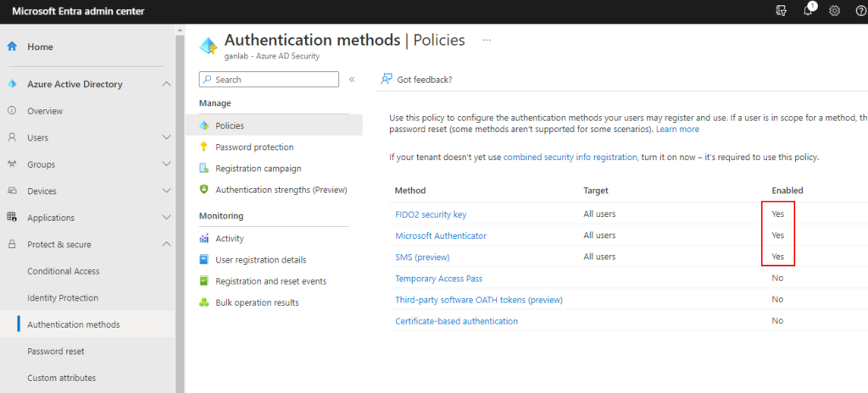868x393 pixels.
Task: Expand the Applications section chevron
Action: [166, 218]
